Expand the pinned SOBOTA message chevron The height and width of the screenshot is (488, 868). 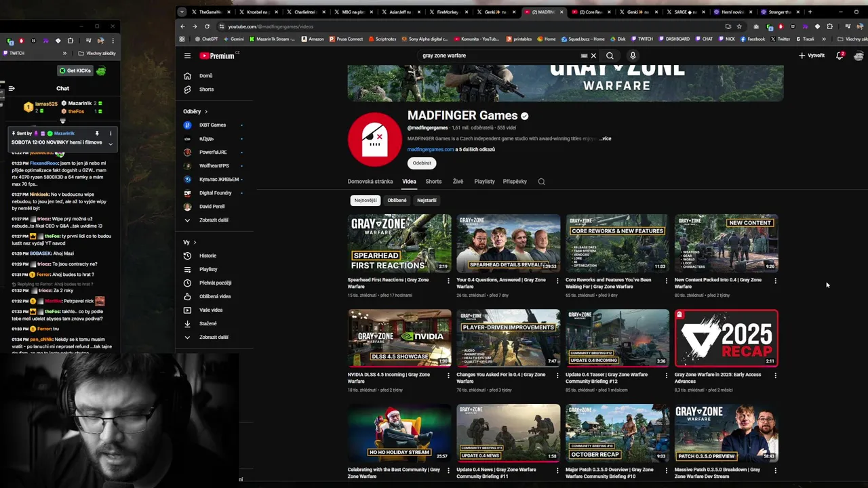(x=111, y=144)
